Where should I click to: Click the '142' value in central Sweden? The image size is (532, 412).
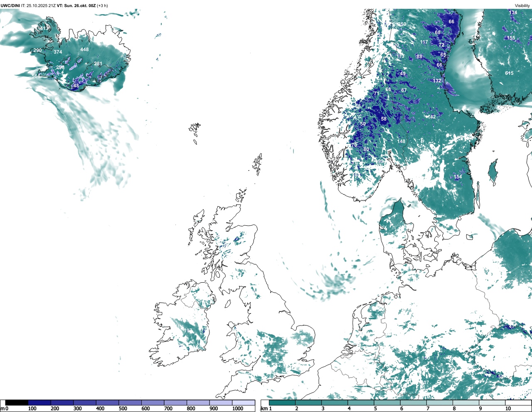click(x=432, y=117)
